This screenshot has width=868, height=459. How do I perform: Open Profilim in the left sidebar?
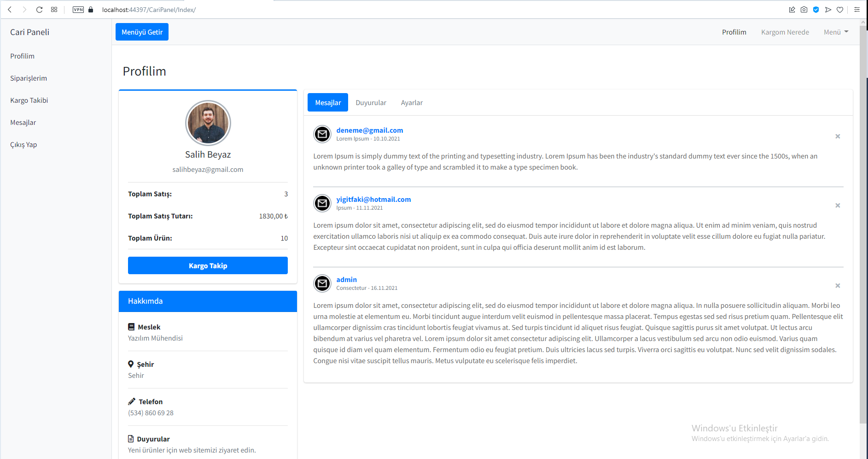[22, 56]
